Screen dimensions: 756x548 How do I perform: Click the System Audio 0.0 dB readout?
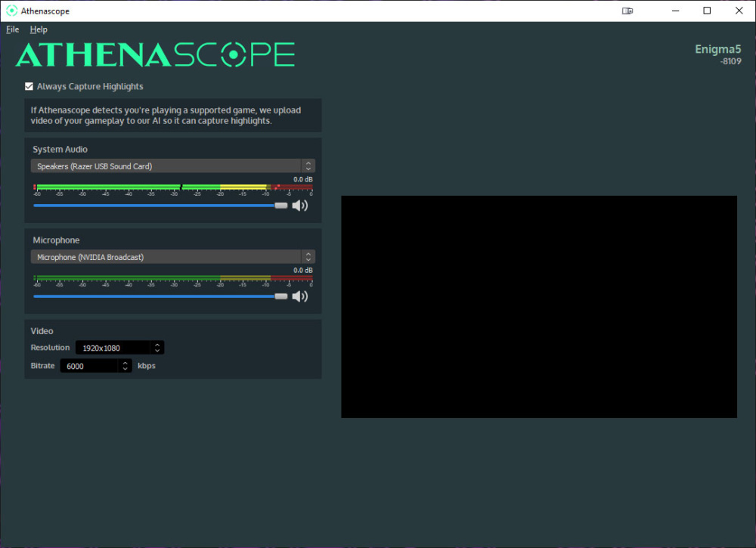click(x=303, y=179)
